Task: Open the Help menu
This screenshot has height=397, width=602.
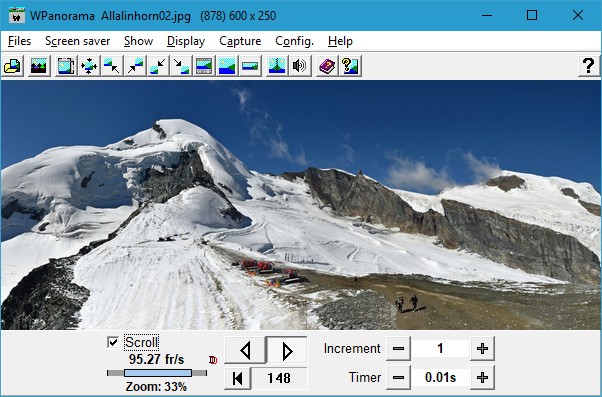Action: (x=340, y=41)
